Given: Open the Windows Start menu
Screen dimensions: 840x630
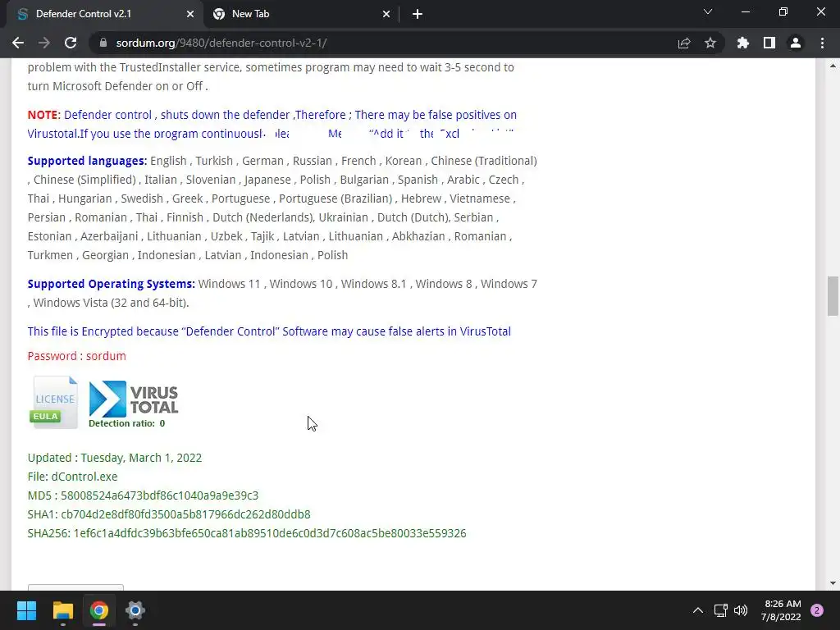Looking at the screenshot, I should pos(26,610).
